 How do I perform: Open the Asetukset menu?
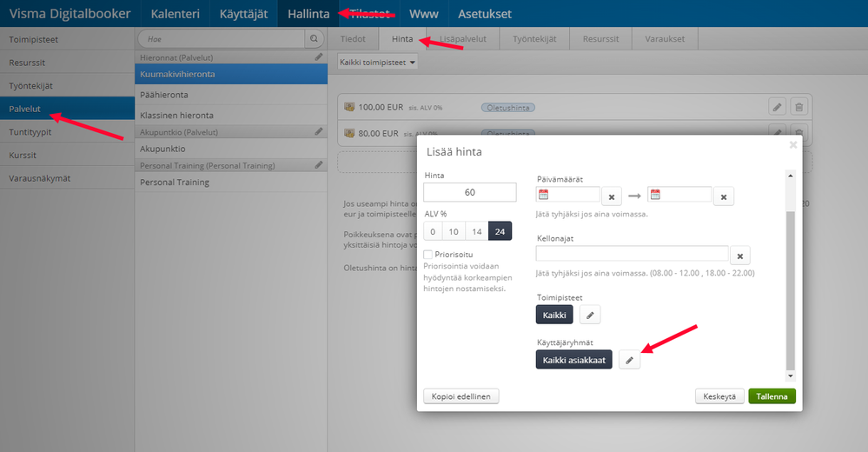click(485, 14)
